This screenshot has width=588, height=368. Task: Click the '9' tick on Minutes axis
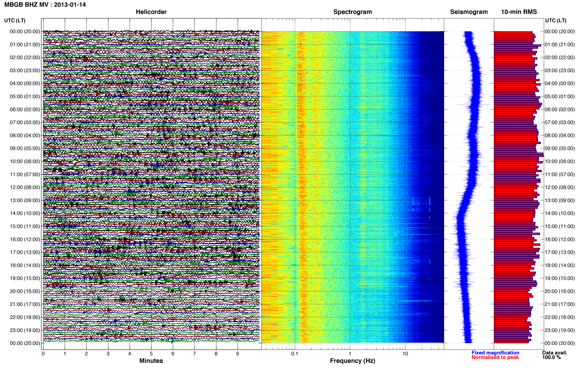coord(238,354)
